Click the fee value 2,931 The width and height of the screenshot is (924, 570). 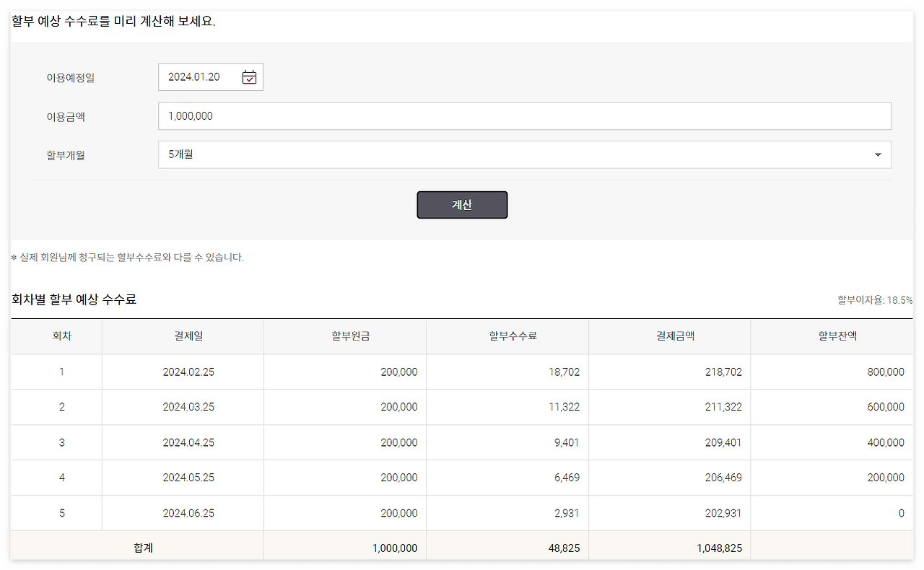(x=567, y=513)
